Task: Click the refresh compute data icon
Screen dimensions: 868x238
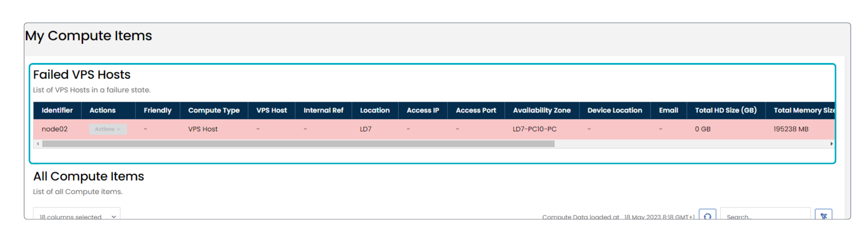Action: tap(707, 215)
